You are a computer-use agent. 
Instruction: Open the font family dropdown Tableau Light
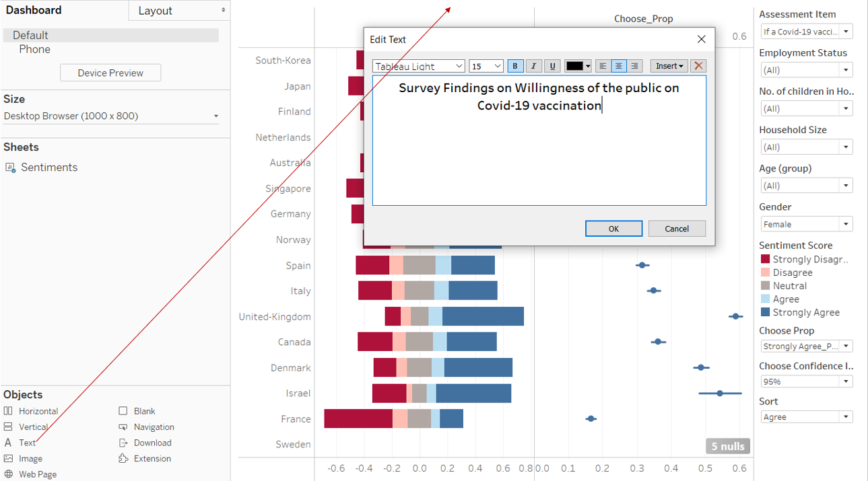click(x=418, y=66)
